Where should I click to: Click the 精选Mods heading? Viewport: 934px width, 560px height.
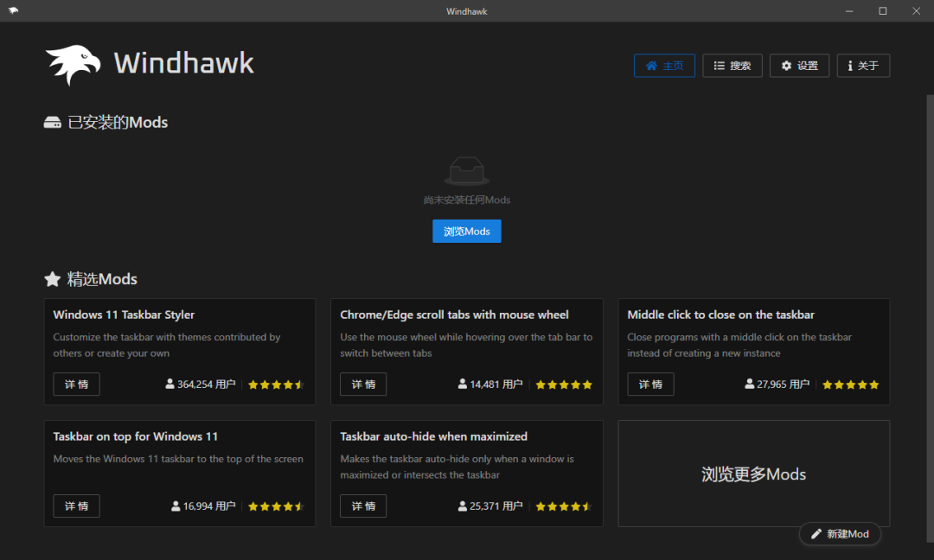click(x=102, y=279)
